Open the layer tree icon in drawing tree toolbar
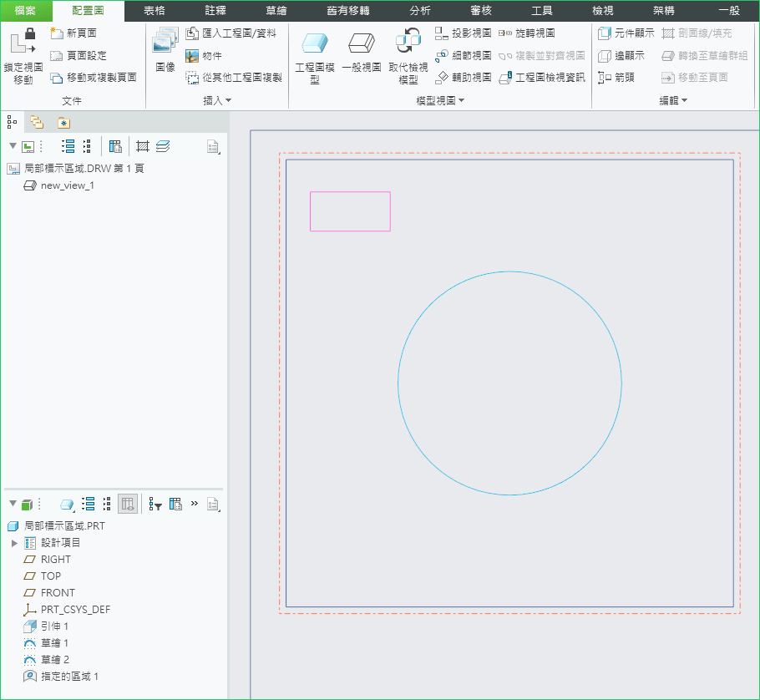 click(x=162, y=147)
